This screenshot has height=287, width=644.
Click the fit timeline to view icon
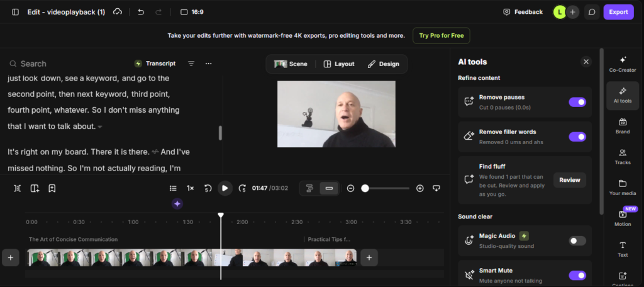click(x=436, y=188)
